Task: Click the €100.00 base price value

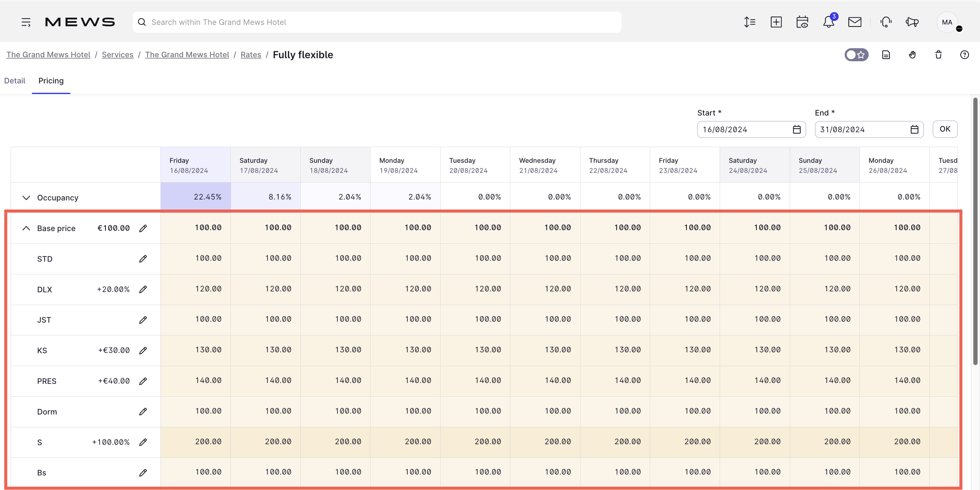Action: (114, 228)
